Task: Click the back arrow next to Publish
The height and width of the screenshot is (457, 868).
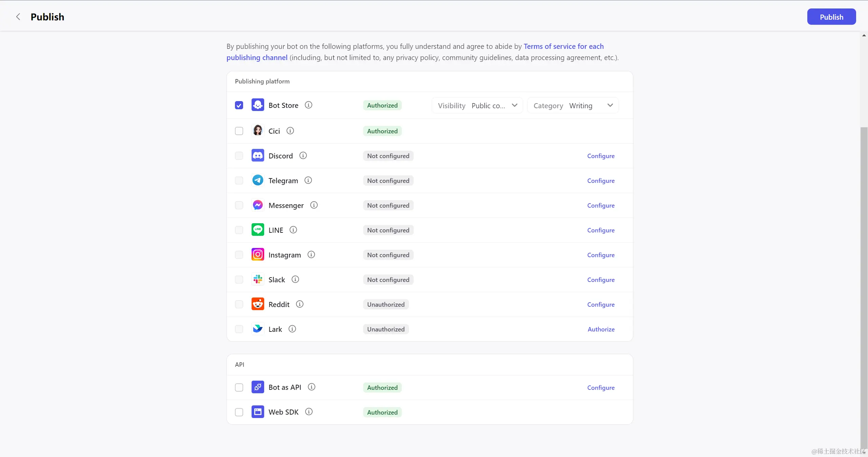Action: click(x=18, y=17)
